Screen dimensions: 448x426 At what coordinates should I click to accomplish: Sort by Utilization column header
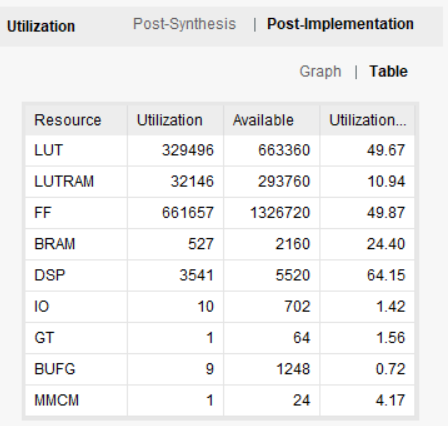tap(175, 120)
